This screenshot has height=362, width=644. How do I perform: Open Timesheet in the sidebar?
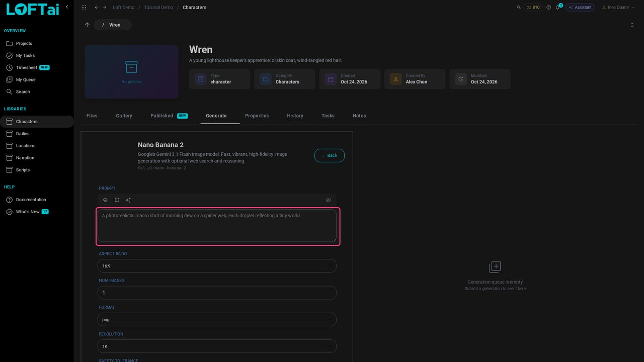tap(37, 68)
